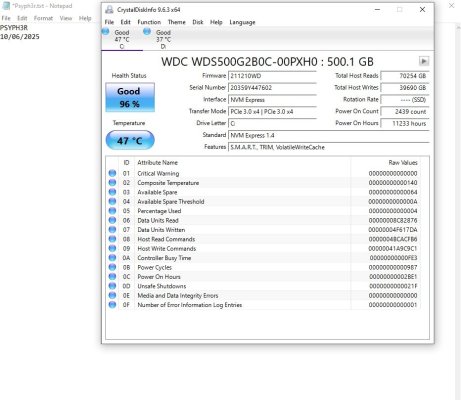Open Notepad Format menu
The height and width of the screenshot is (400, 461).
(43, 18)
